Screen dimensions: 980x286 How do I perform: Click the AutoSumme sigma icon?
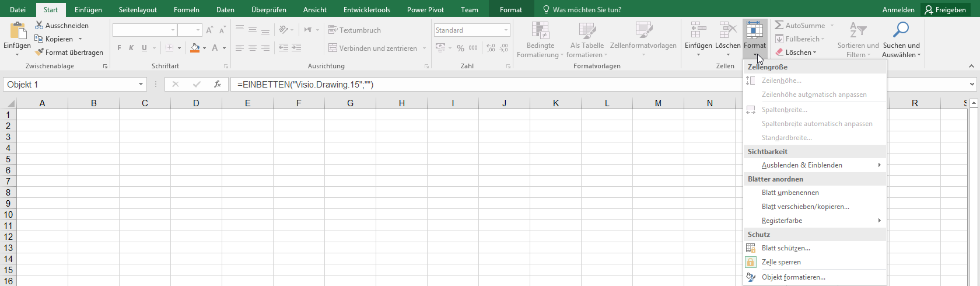(779, 25)
